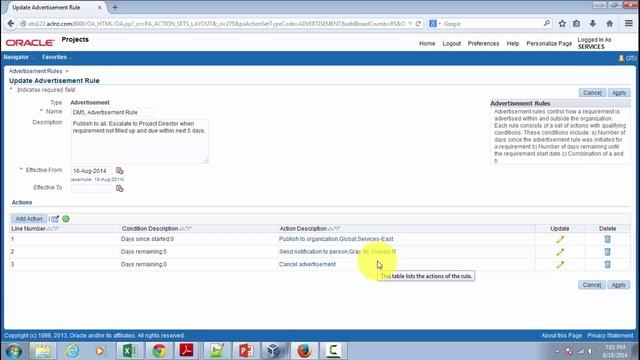
Task: Click Home in the top menu
Action: coord(427,43)
